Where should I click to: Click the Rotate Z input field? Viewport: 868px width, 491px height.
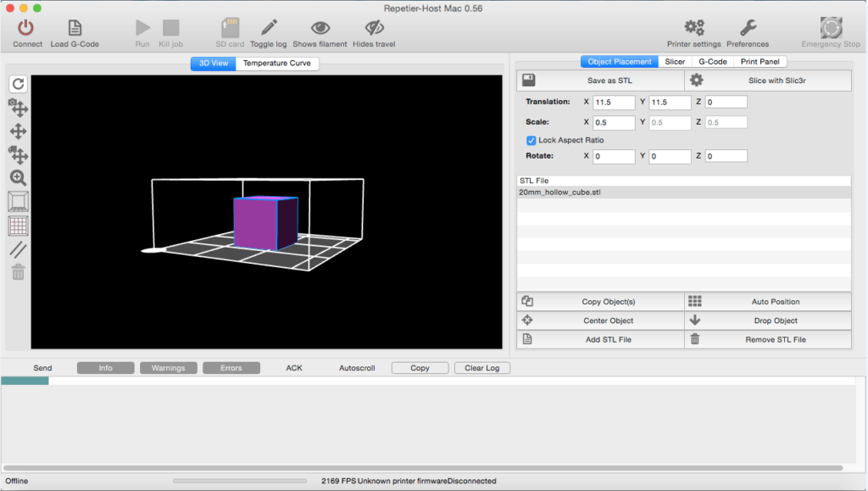[x=726, y=156]
